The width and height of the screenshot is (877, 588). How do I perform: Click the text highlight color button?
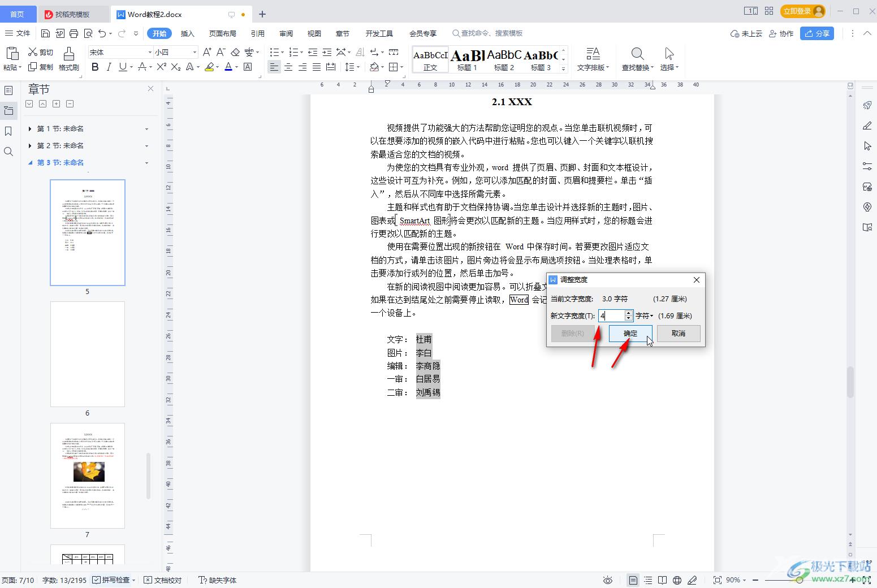tap(209, 67)
